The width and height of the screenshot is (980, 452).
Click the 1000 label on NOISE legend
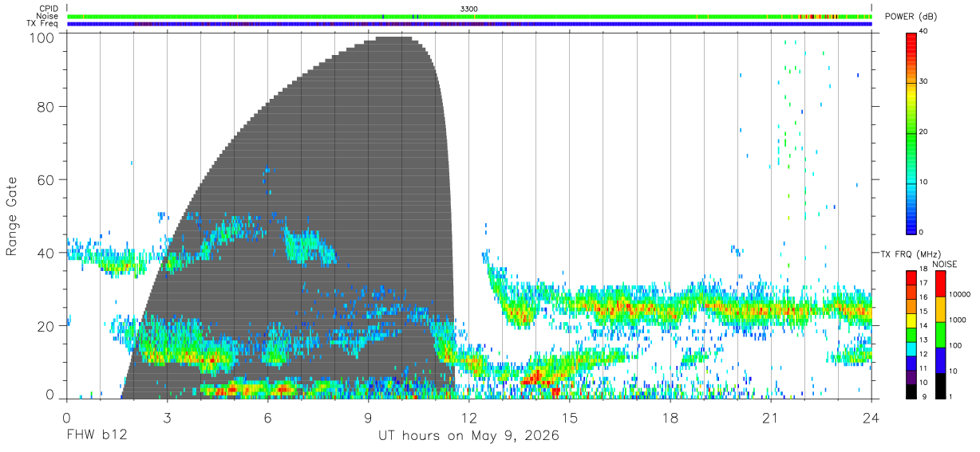[x=957, y=320]
